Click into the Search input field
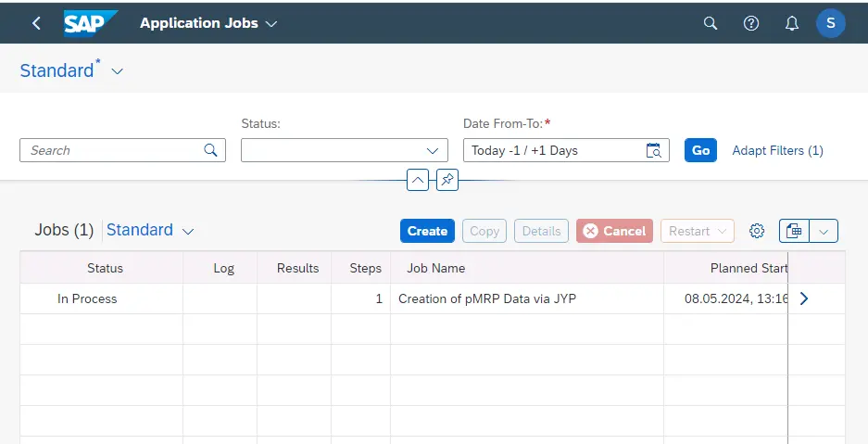868x444 pixels. click(x=111, y=150)
